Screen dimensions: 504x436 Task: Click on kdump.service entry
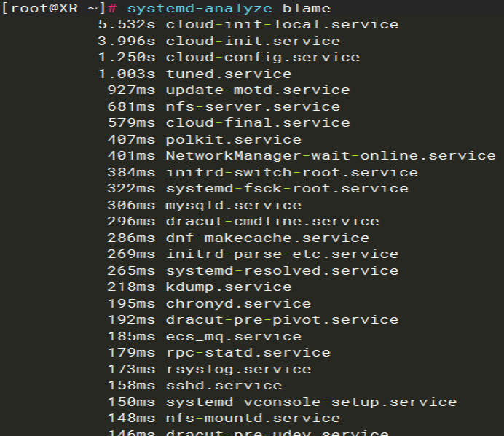coord(229,287)
